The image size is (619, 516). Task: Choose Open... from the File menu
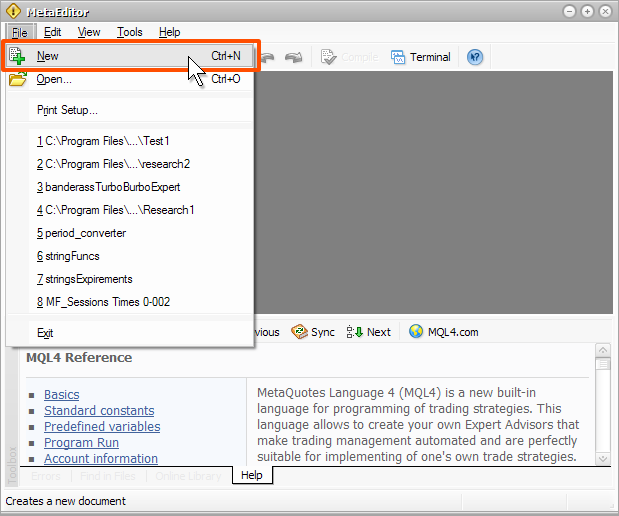pyautogui.click(x=130, y=79)
